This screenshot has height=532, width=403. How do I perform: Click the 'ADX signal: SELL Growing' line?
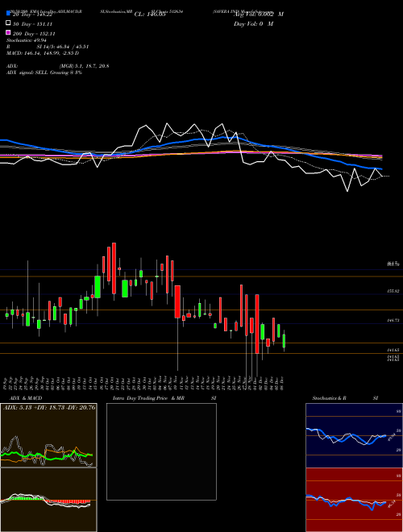(x=44, y=73)
